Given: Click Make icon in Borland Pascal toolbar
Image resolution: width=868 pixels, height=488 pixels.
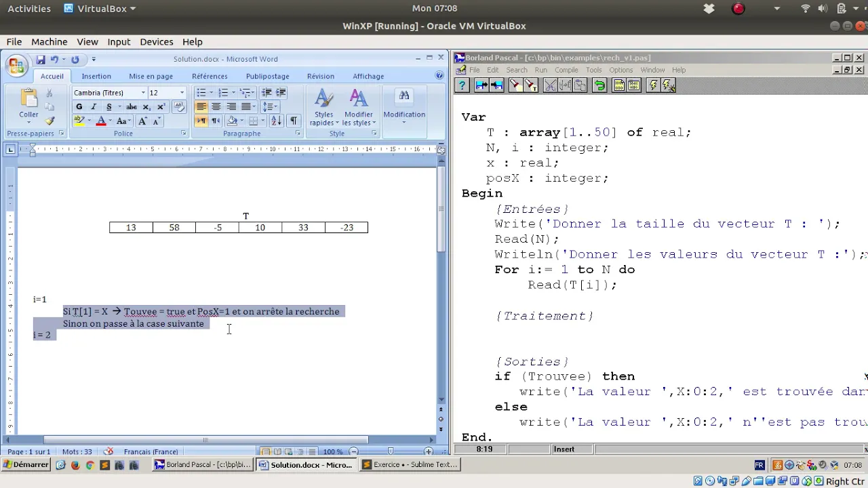Looking at the screenshot, I should [x=633, y=85].
